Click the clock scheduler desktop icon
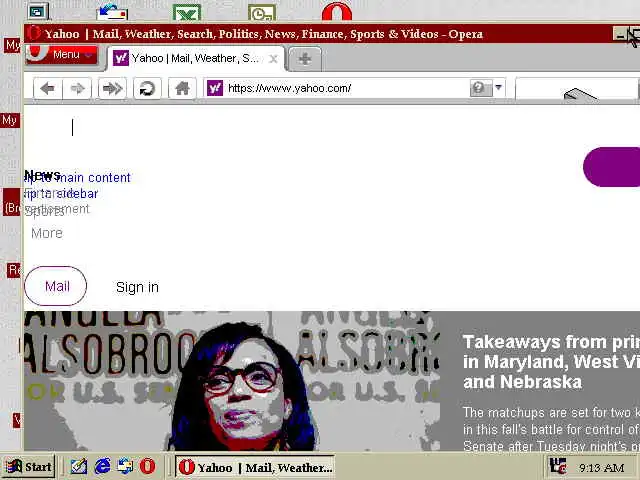Image resolution: width=640 pixels, height=480 pixels. pos(262,13)
